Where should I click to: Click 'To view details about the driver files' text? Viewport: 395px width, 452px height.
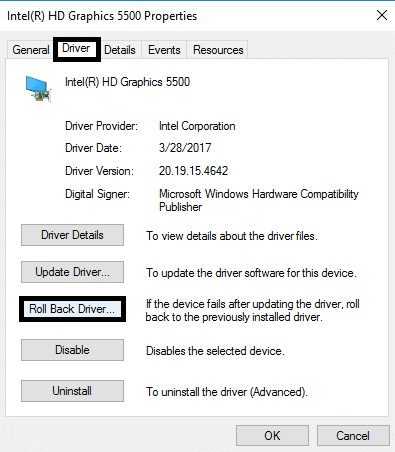point(232,236)
